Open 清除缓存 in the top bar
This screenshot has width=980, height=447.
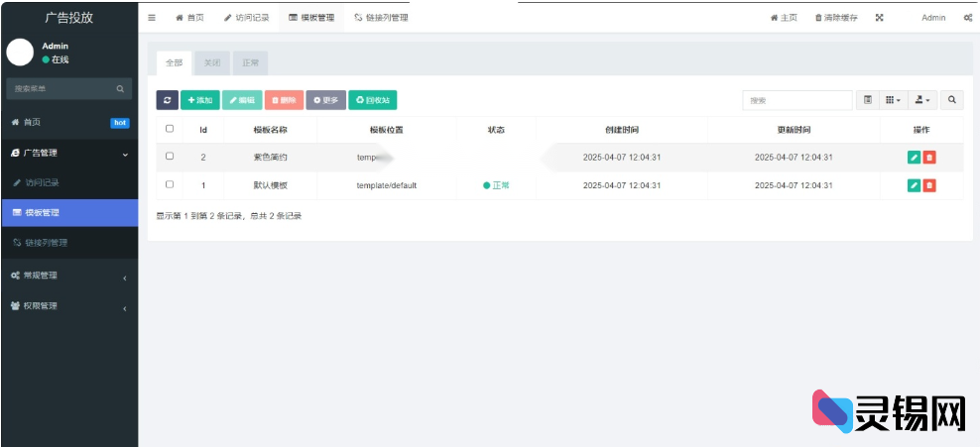coord(836,18)
